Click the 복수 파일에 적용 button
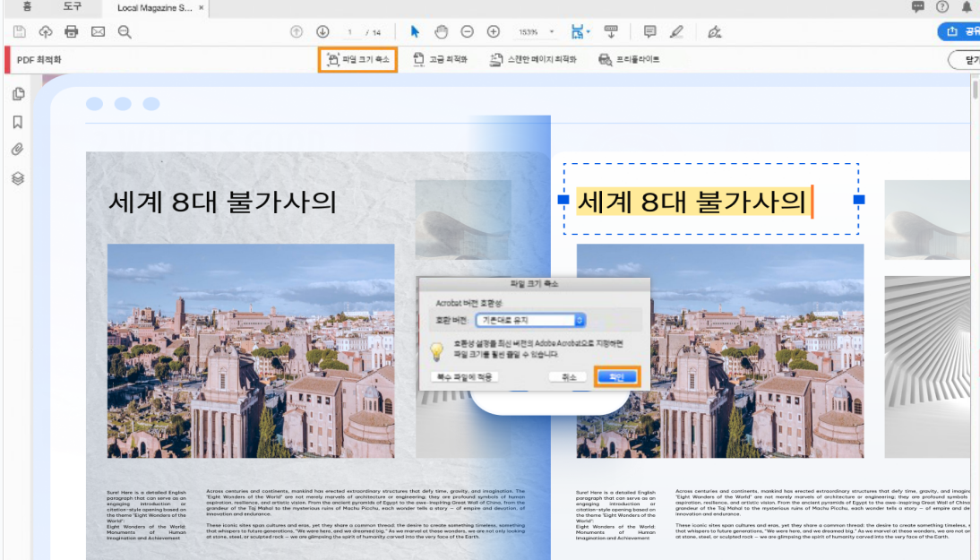Image resolution: width=980 pixels, height=560 pixels. [465, 375]
